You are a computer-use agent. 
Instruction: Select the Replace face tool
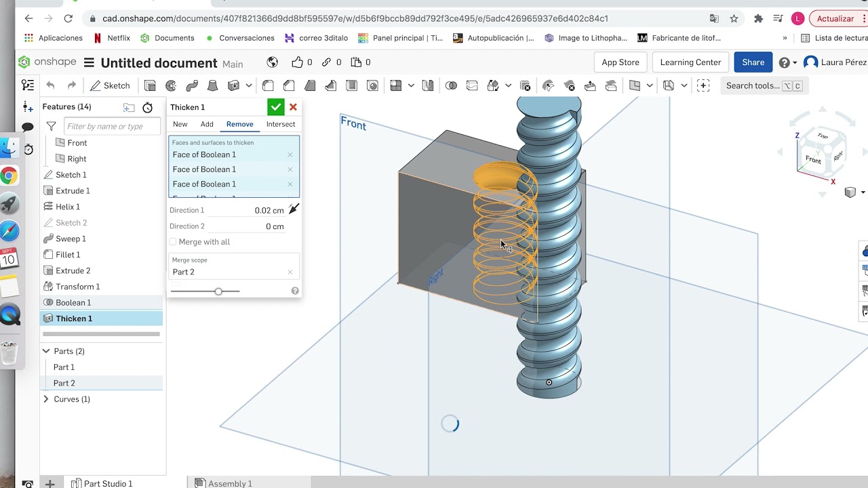click(611, 85)
